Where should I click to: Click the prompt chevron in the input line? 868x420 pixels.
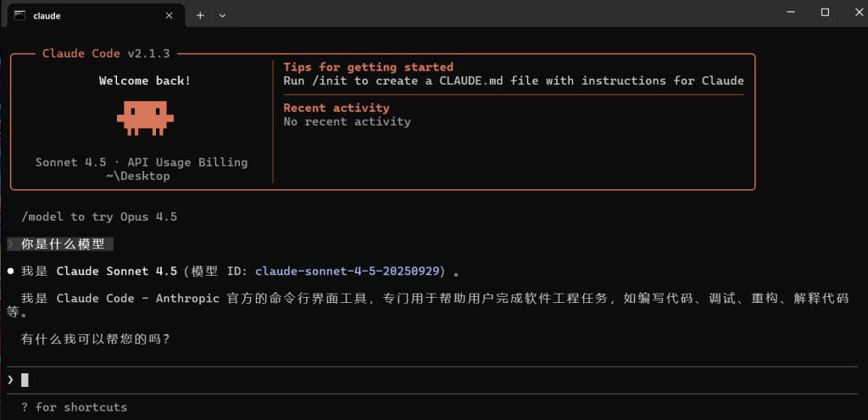(x=10, y=379)
